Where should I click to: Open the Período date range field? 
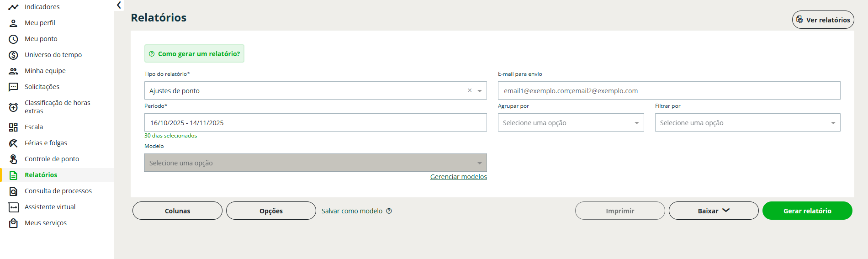click(315, 123)
